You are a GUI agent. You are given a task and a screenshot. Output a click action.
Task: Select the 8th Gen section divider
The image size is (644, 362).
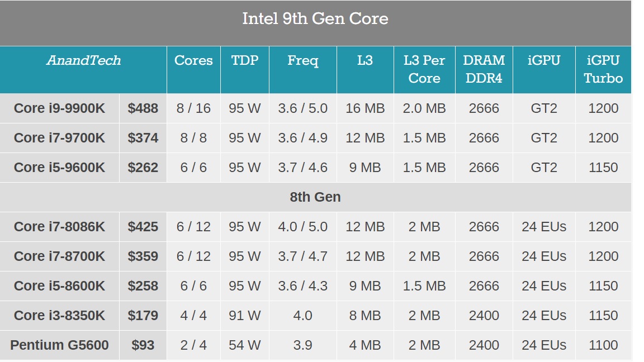click(315, 197)
